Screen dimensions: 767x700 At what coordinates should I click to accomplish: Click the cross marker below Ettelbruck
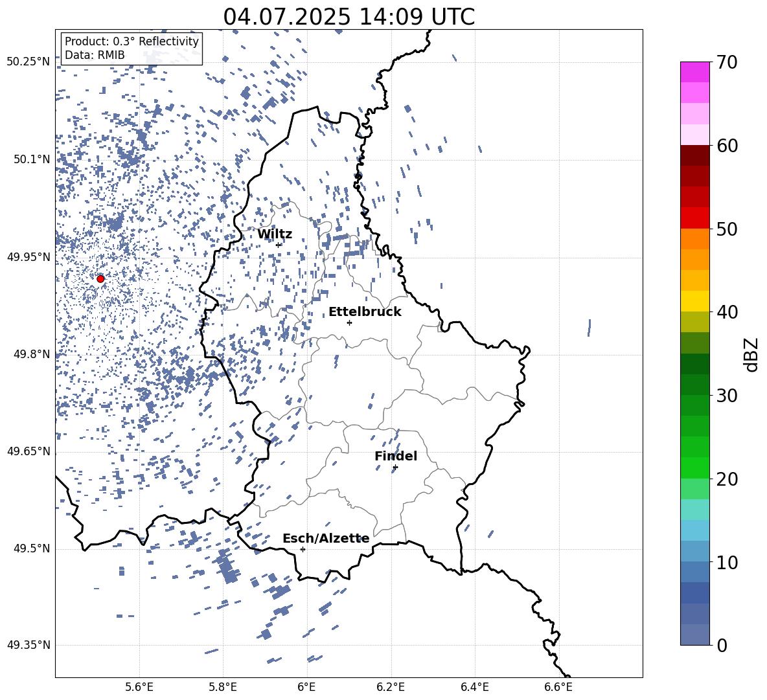349,322
